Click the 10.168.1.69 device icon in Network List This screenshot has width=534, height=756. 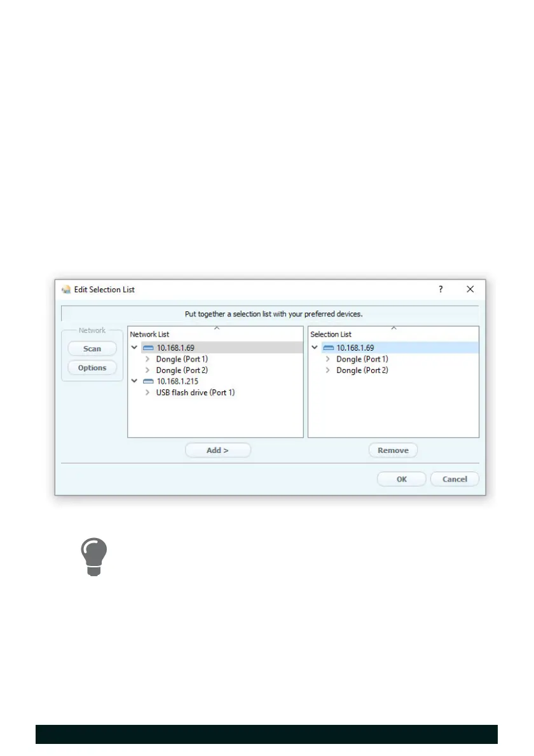click(148, 348)
